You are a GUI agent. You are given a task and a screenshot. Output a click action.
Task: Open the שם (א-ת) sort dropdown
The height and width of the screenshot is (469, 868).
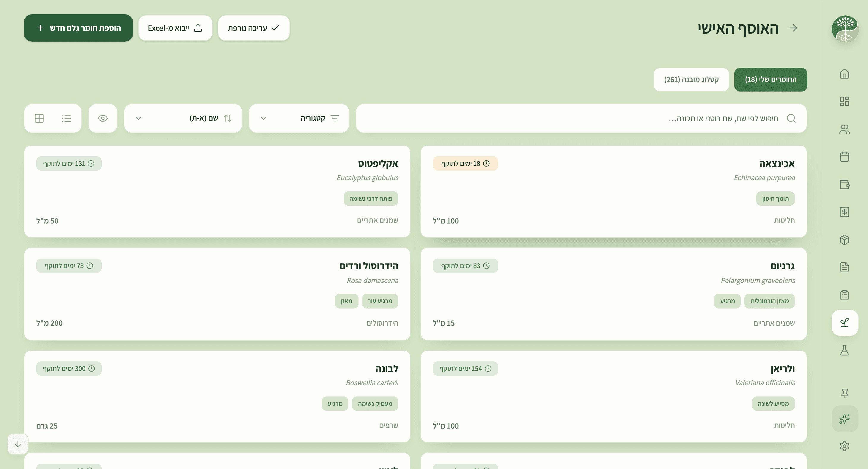(x=183, y=118)
